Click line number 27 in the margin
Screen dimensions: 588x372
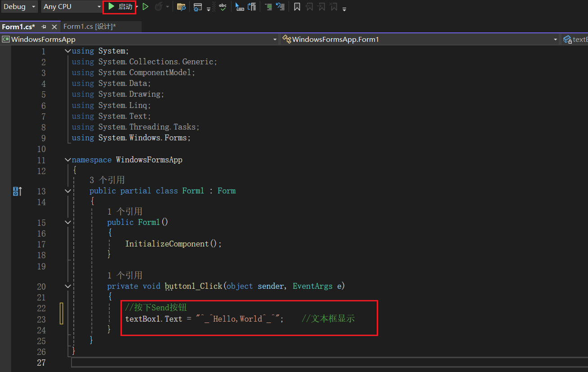click(41, 363)
